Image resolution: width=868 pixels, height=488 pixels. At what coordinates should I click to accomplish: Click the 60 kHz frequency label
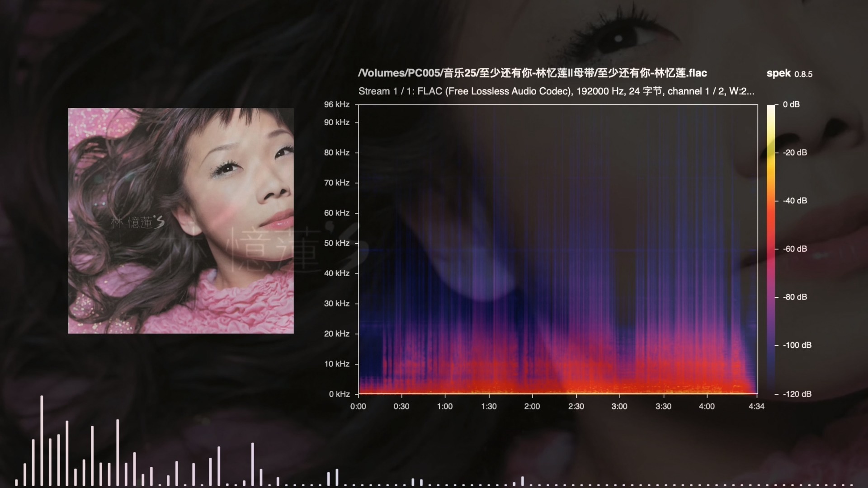[x=337, y=213]
